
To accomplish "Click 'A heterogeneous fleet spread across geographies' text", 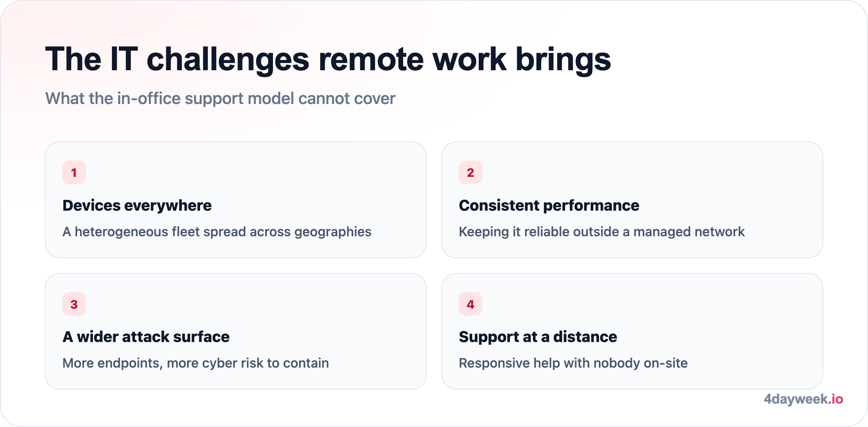I will [x=217, y=232].
